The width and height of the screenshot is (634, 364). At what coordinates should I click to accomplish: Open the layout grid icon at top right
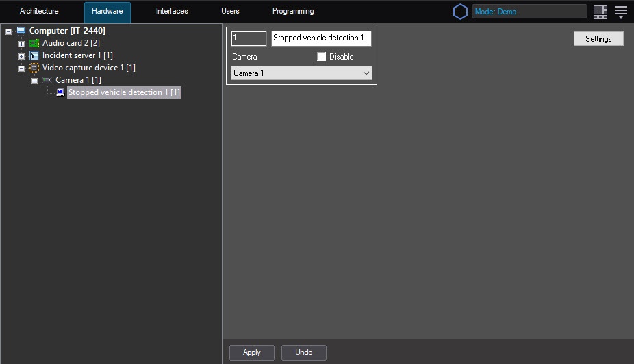600,12
